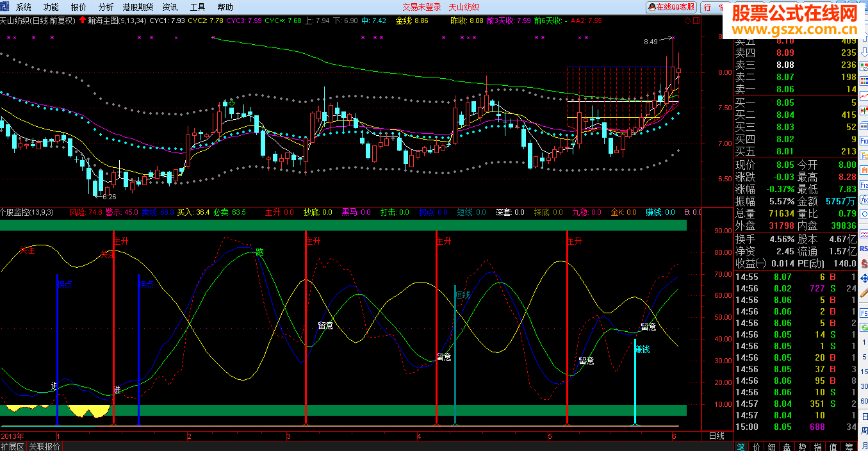Screen dimensions: 868x451
Task: Select 卖一 ask row at 8.06
Action: tap(796, 89)
